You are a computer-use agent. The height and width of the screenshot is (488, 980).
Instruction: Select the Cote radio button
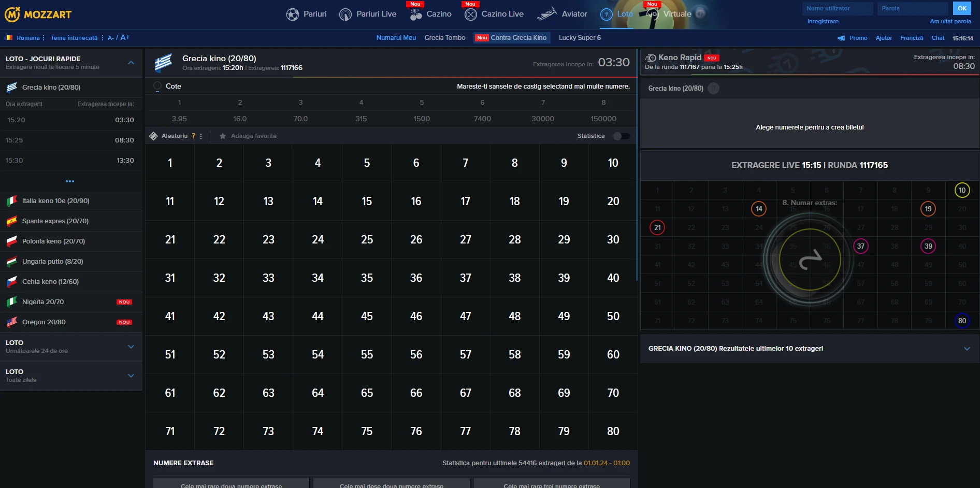157,87
